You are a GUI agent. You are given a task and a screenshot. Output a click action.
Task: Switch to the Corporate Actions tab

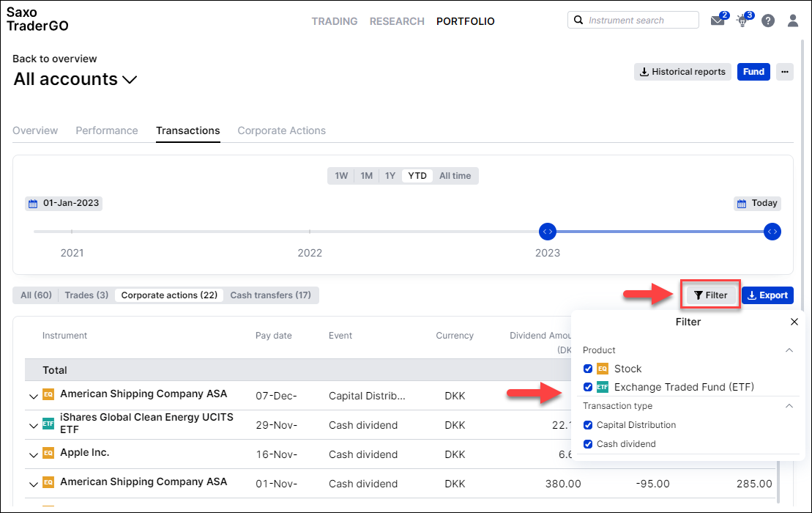point(281,130)
